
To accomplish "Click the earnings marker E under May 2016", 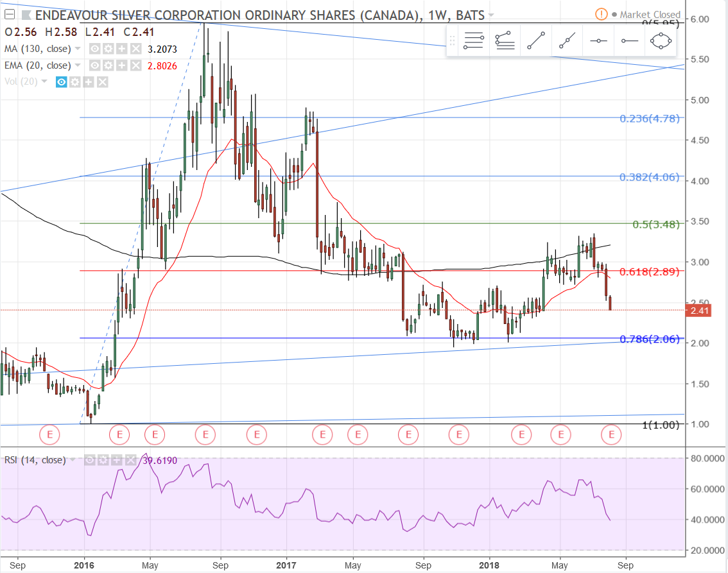I will 155,435.
